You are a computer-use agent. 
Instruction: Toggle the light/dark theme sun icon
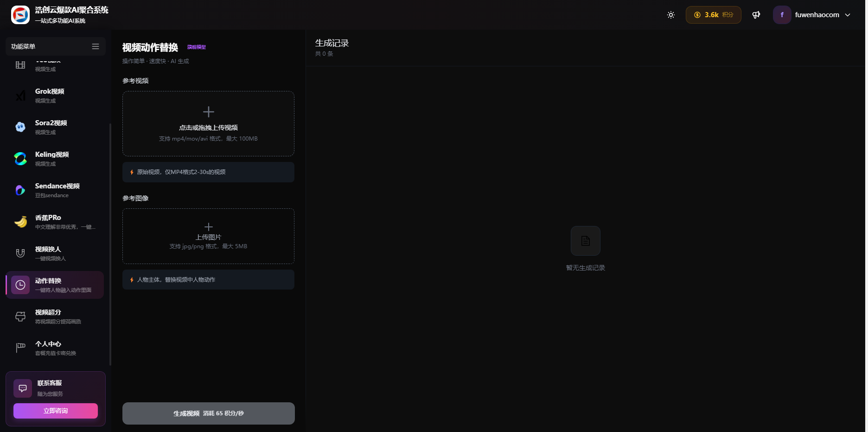point(670,15)
